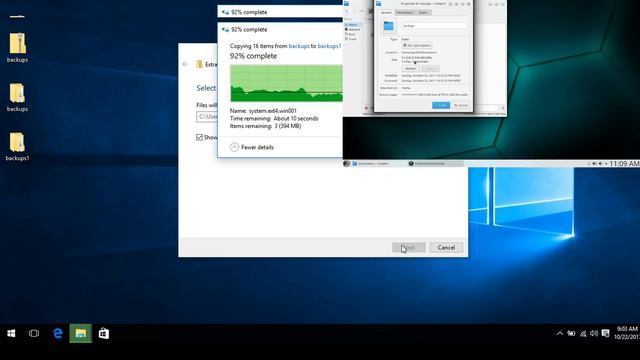Click the Cancel button in the Extract wizard
This screenshot has width=640, height=360.
pyautogui.click(x=446, y=247)
